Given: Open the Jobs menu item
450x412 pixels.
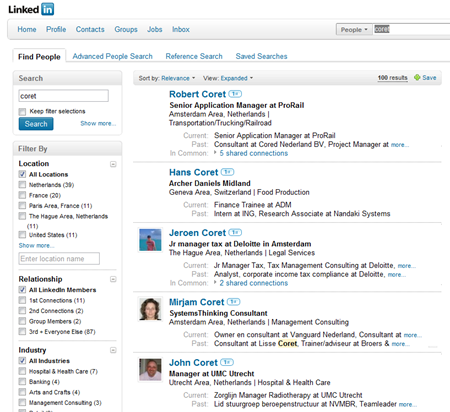Looking at the screenshot, I should point(155,29).
